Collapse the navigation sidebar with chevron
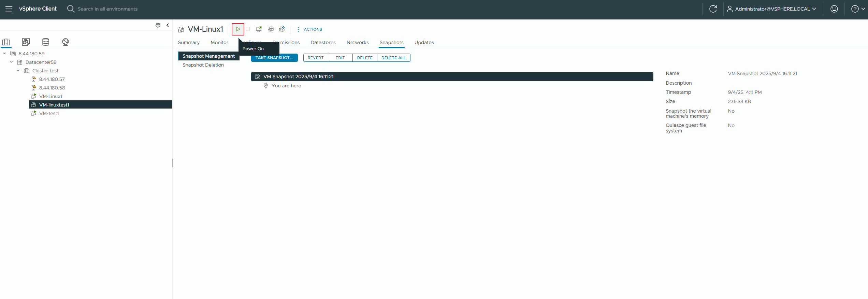This screenshot has height=299, width=868. 168,25
